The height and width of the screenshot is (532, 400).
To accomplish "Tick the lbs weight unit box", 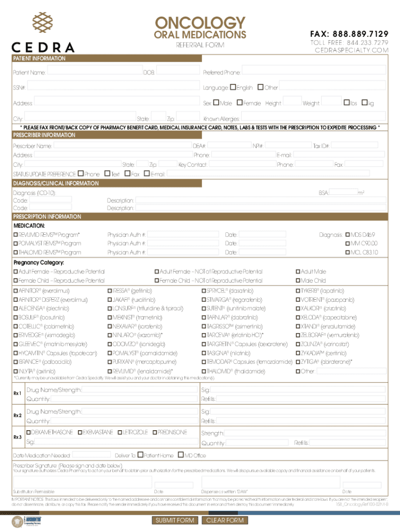I will 346,102.
